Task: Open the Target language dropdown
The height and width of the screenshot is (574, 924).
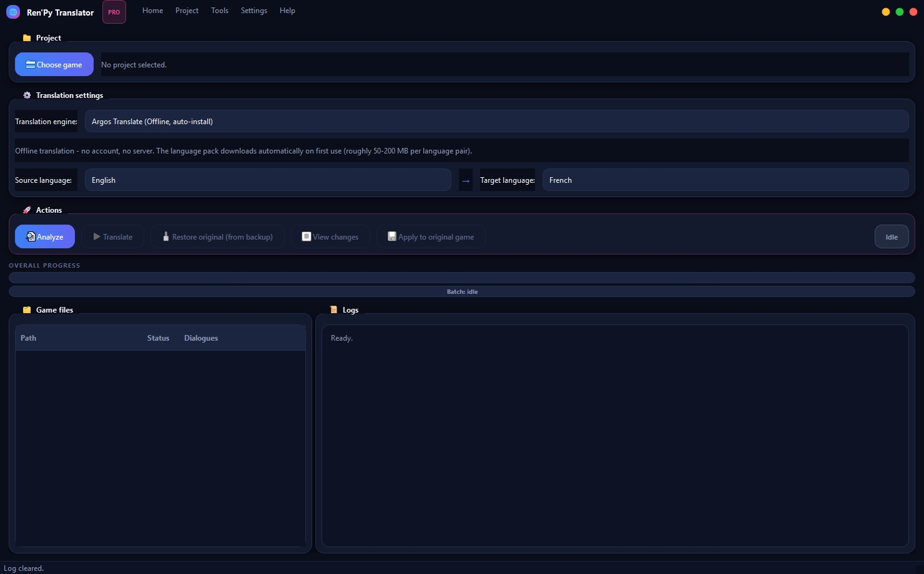Action: (725, 180)
